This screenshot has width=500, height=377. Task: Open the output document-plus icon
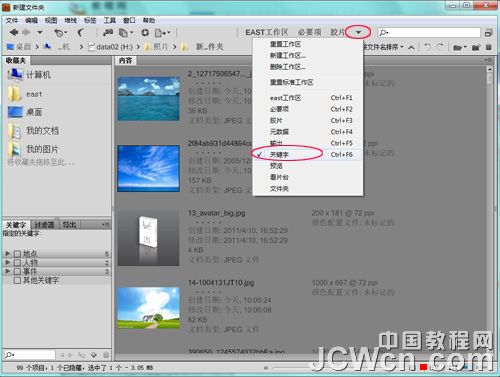coord(162,33)
